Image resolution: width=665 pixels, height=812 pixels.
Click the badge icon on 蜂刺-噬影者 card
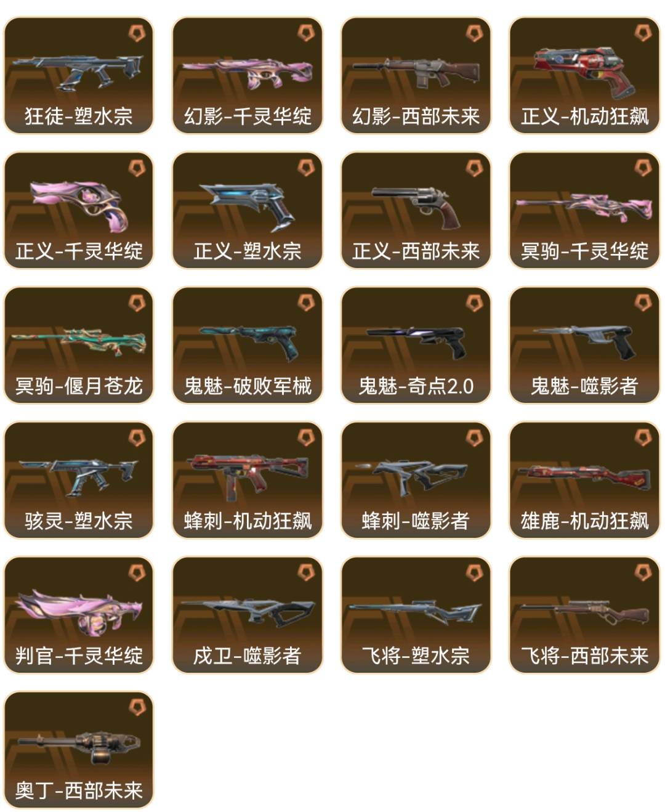point(474,437)
